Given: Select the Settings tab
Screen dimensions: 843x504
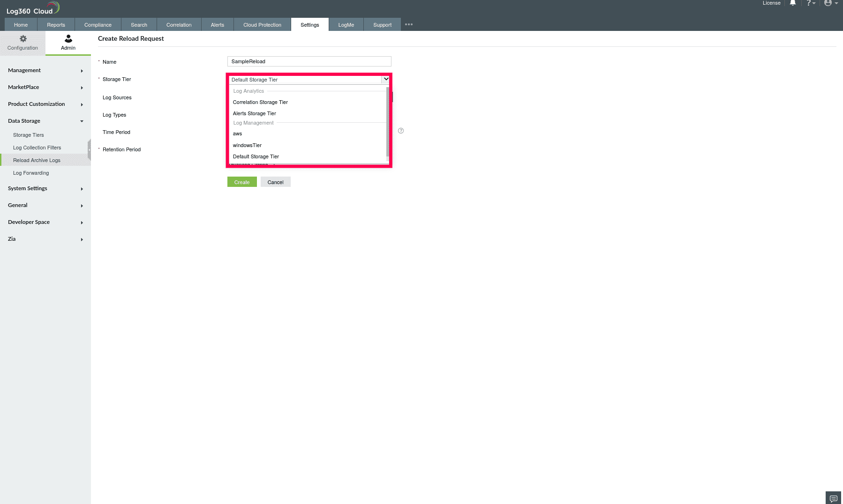Looking at the screenshot, I should 310,25.
